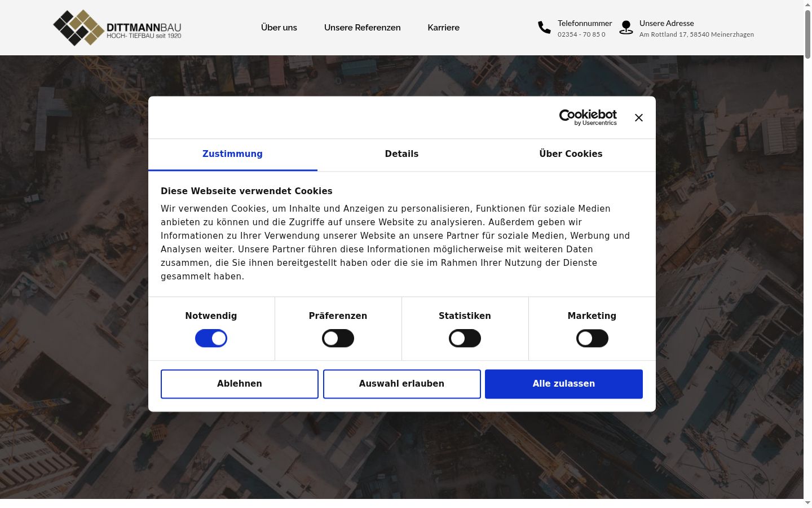Click the Notwendig label
812x508 pixels.
[x=211, y=316]
